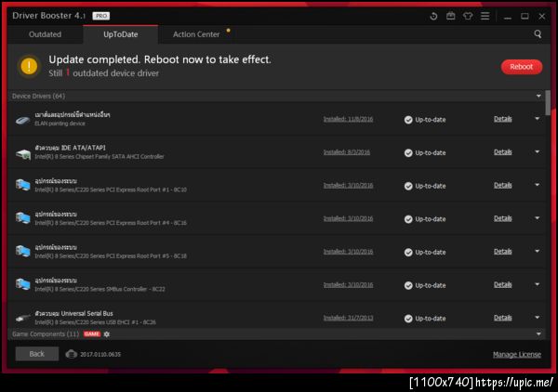Open the Tools toolbox icon

pos(450,16)
